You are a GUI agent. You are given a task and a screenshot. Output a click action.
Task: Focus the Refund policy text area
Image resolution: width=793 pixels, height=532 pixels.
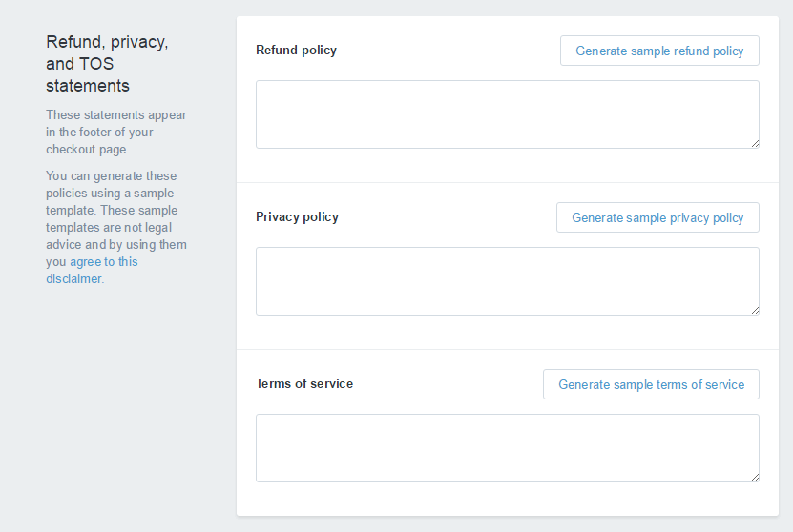pyautogui.click(x=507, y=114)
